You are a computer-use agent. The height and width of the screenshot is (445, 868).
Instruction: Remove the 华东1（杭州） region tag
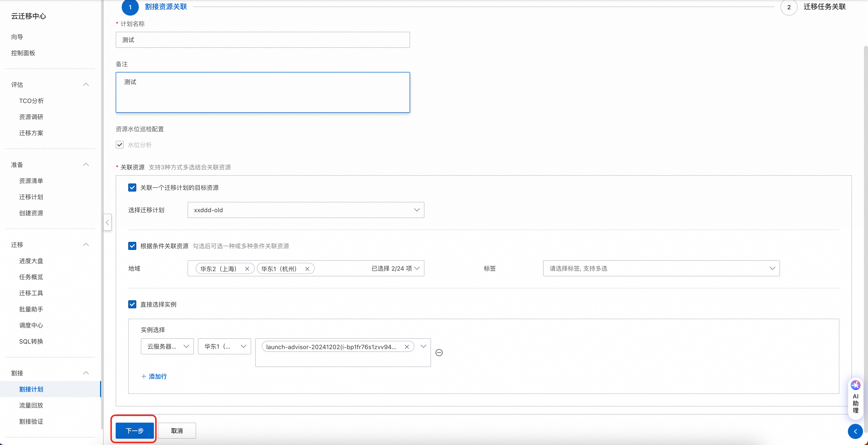pos(307,269)
